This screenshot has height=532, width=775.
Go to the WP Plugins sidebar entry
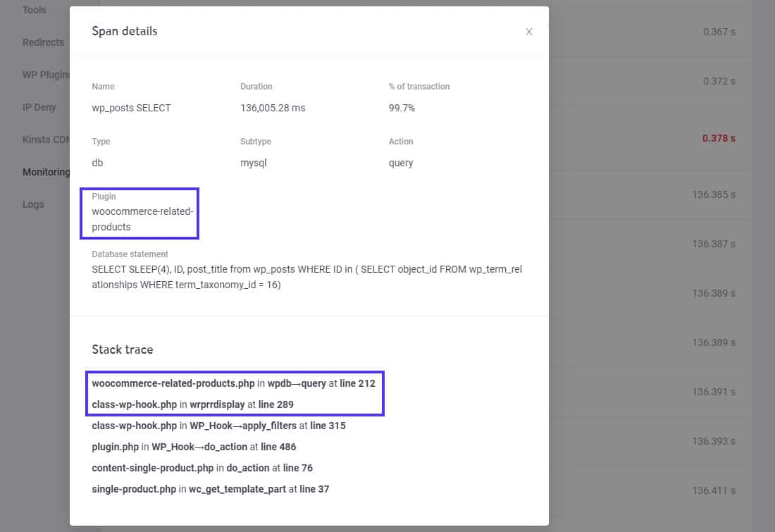(47, 75)
